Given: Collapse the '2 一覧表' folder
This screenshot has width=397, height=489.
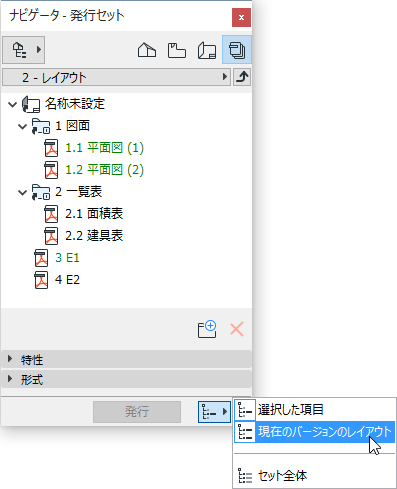Looking at the screenshot, I should pos(22,192).
